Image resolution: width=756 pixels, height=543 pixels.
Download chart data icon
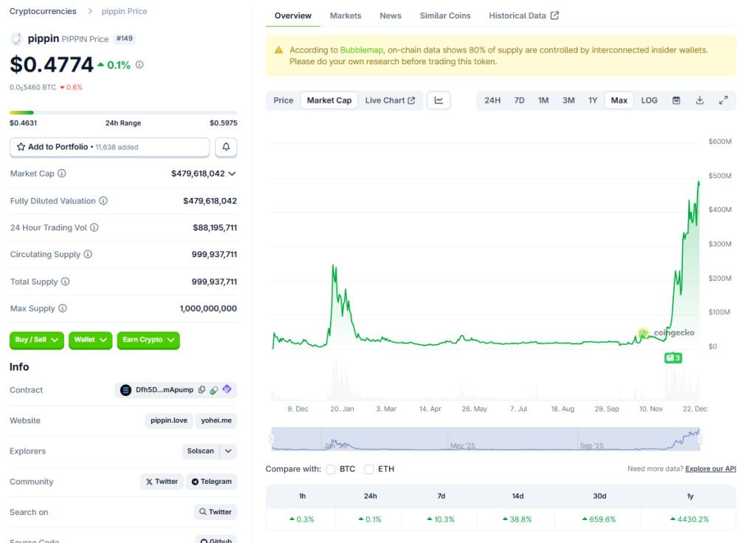point(700,100)
